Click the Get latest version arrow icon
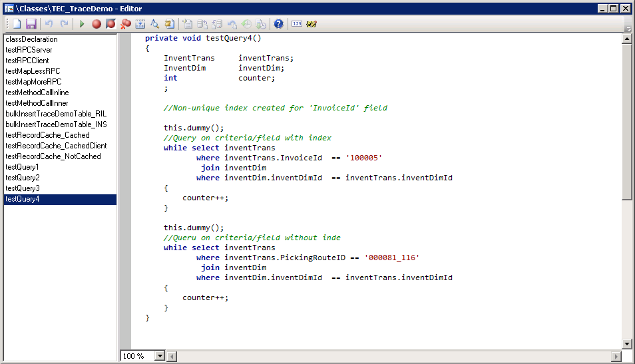 [x=261, y=24]
